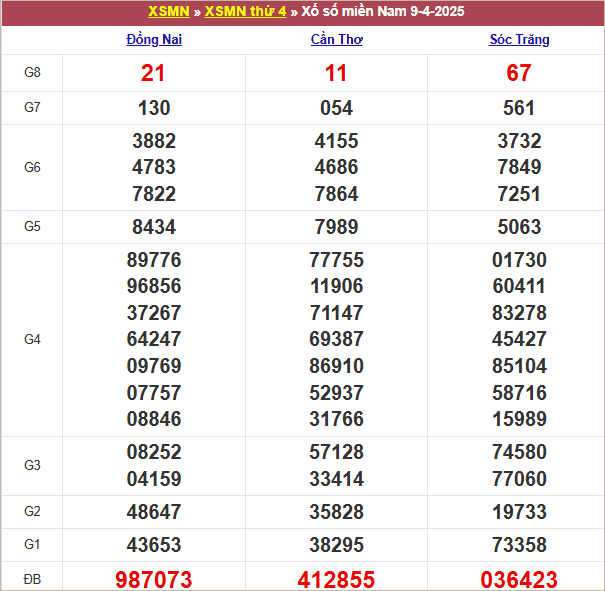The width and height of the screenshot is (605, 591).
Task: Click G4 number 07757
Action: click(x=154, y=393)
